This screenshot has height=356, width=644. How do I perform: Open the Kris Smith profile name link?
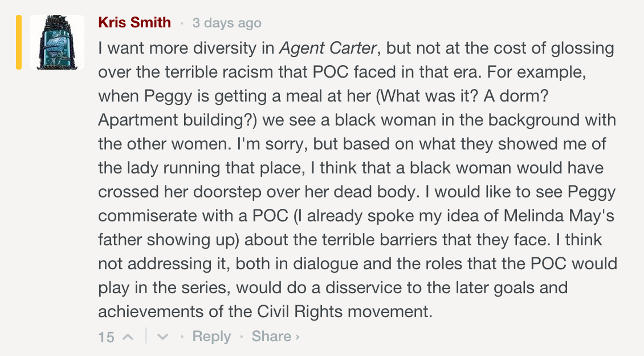tap(134, 23)
